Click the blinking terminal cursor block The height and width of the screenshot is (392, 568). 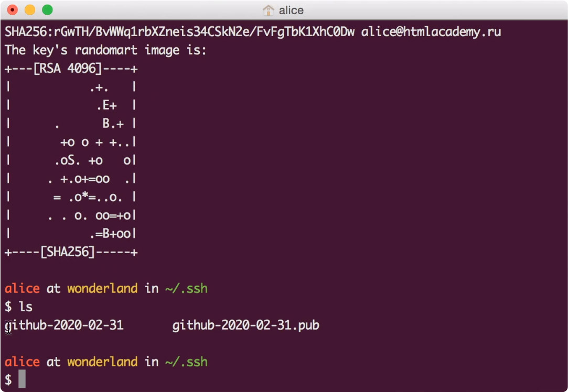point(22,379)
